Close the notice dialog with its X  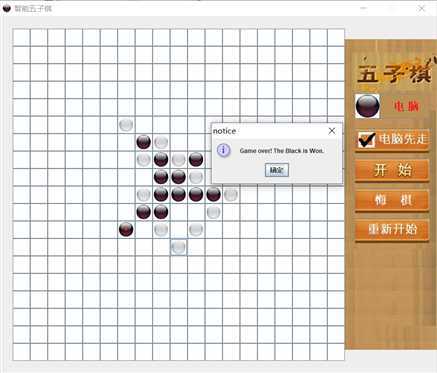pyautogui.click(x=332, y=131)
